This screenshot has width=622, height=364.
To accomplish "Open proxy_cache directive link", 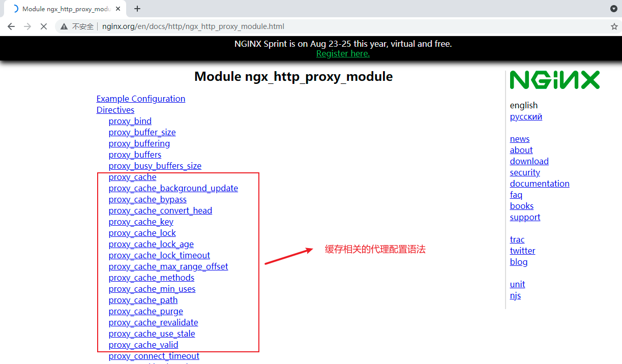I will pyautogui.click(x=133, y=177).
